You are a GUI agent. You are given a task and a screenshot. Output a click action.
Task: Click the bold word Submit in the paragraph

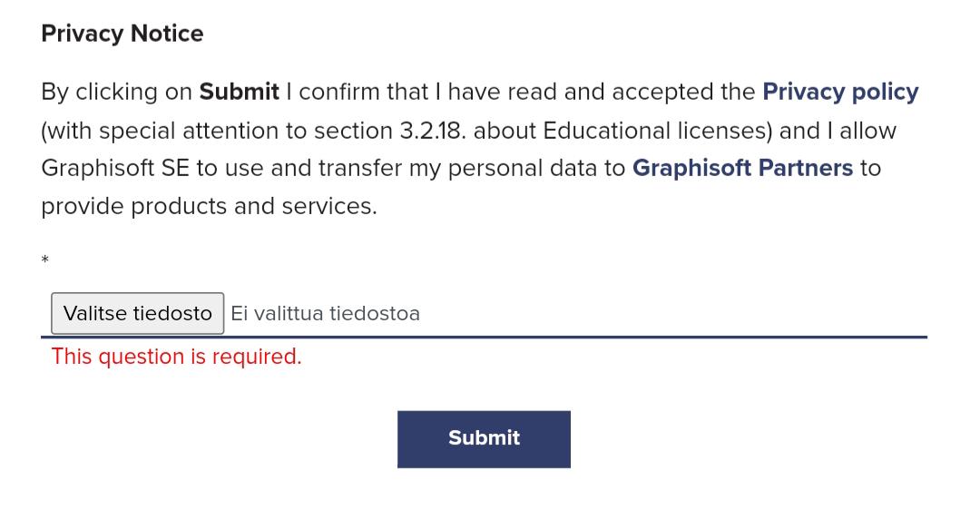[240, 93]
